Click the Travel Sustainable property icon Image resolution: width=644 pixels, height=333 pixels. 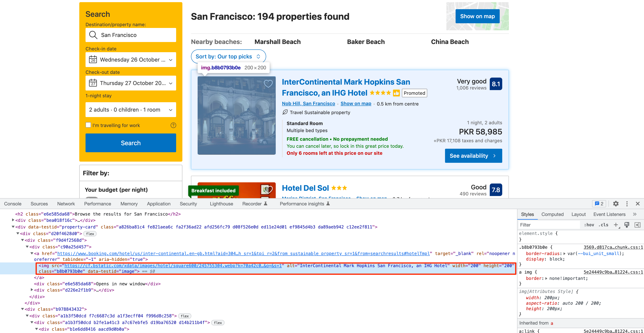tap(285, 113)
